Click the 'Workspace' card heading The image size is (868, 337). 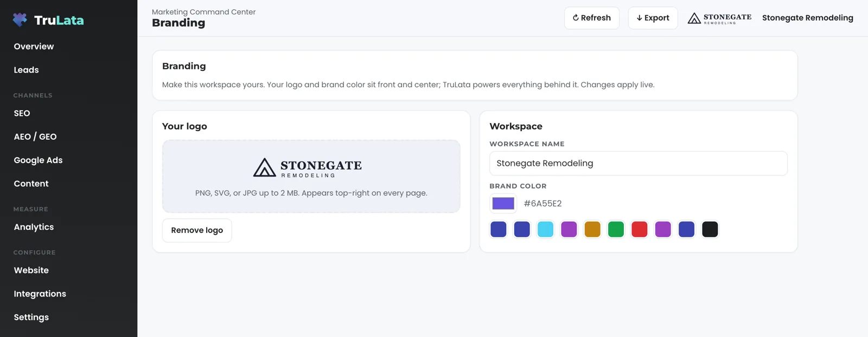tap(516, 126)
